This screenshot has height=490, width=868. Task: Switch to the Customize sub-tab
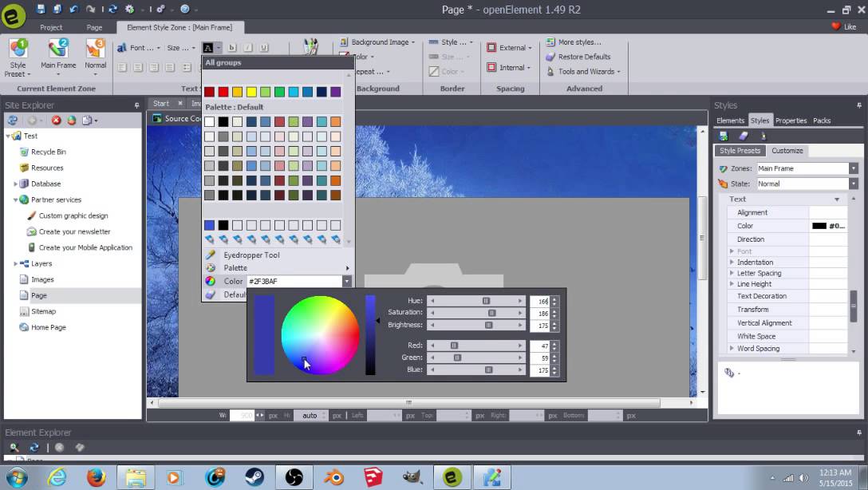(x=787, y=151)
